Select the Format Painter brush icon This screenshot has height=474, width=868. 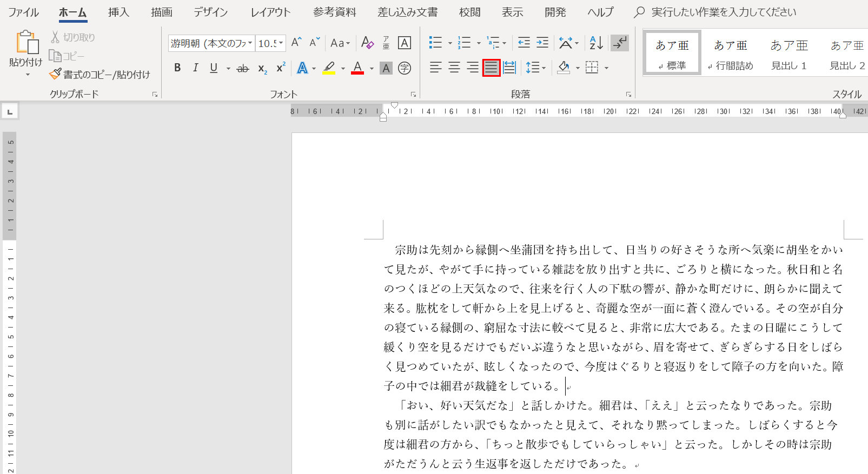pyautogui.click(x=55, y=74)
